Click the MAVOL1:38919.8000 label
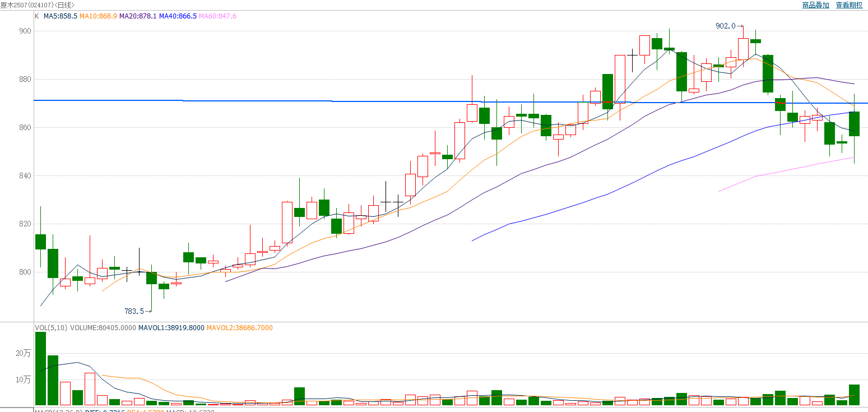 [x=171, y=328]
